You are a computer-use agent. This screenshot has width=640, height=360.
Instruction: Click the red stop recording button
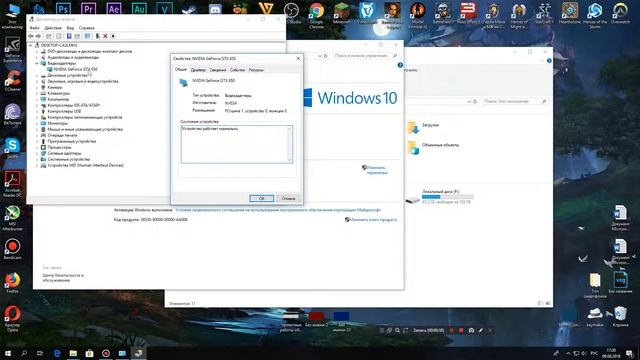[461, 330]
